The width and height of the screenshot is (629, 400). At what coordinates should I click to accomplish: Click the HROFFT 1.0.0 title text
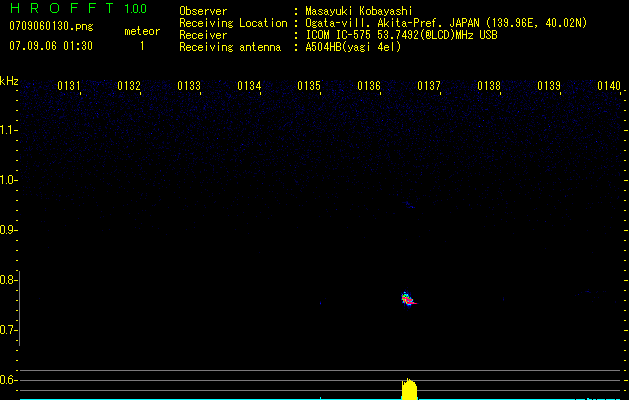pyautogui.click(x=78, y=8)
